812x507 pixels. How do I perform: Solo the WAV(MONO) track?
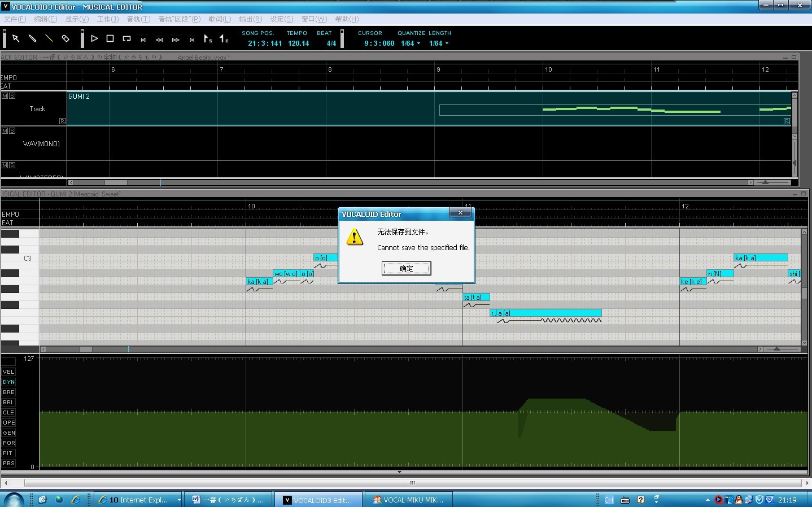12,130
